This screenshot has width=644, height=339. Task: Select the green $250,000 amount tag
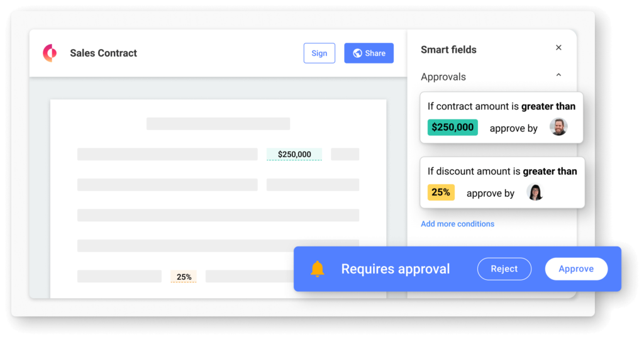(452, 128)
